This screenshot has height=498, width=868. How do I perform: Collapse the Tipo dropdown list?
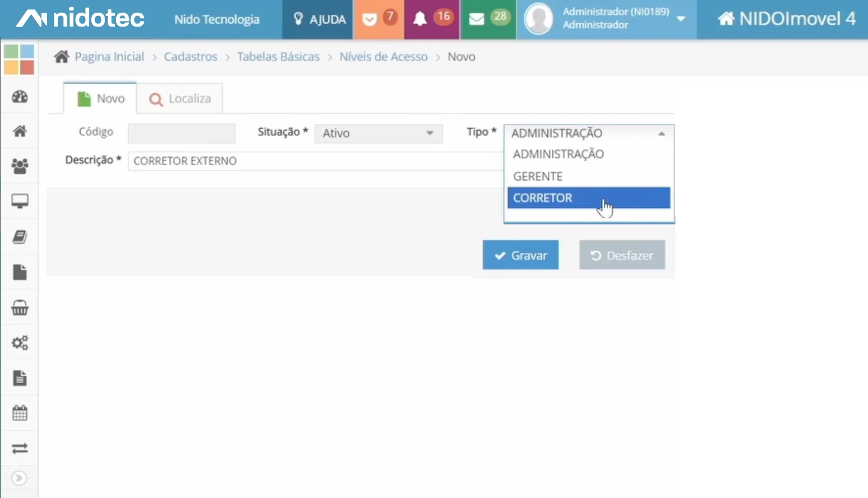coord(589,133)
